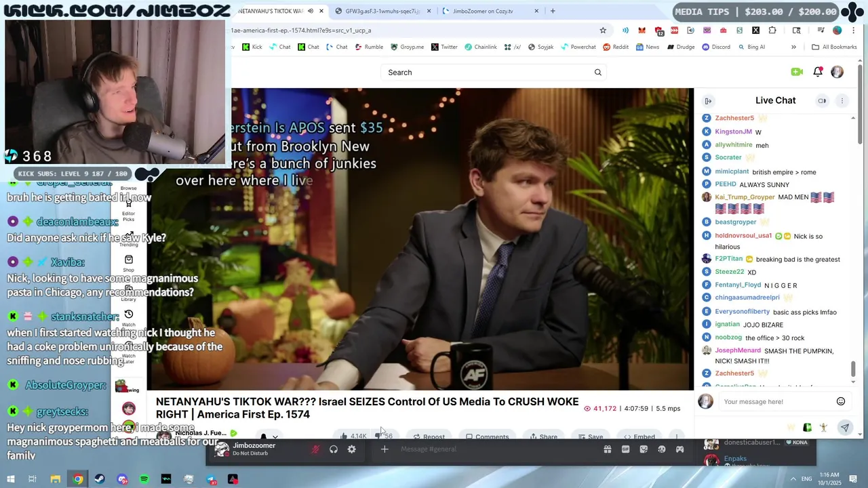This screenshot has height=488, width=868.
Task: Open a new Chrome tab
Action: (x=553, y=11)
